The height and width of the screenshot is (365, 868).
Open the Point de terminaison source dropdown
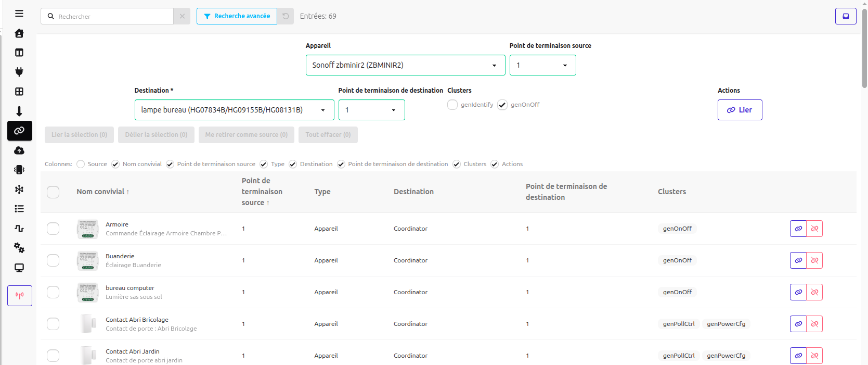click(542, 65)
